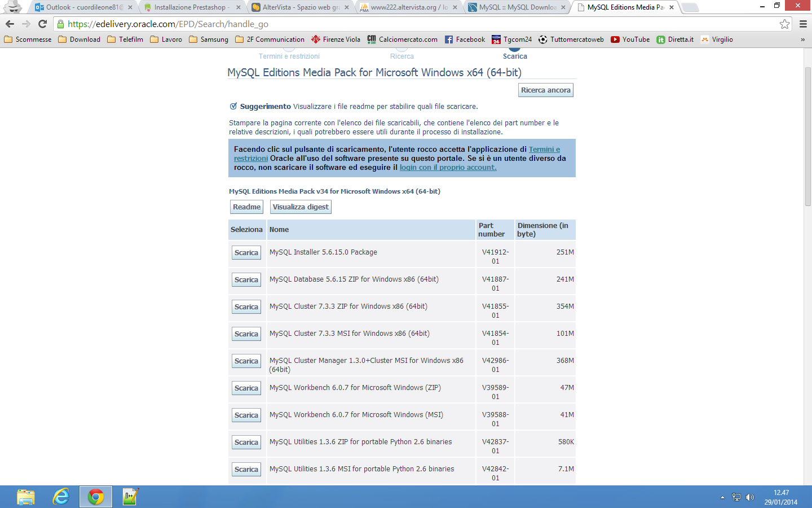
Task: Close the AlterVista tab
Action: point(347,7)
